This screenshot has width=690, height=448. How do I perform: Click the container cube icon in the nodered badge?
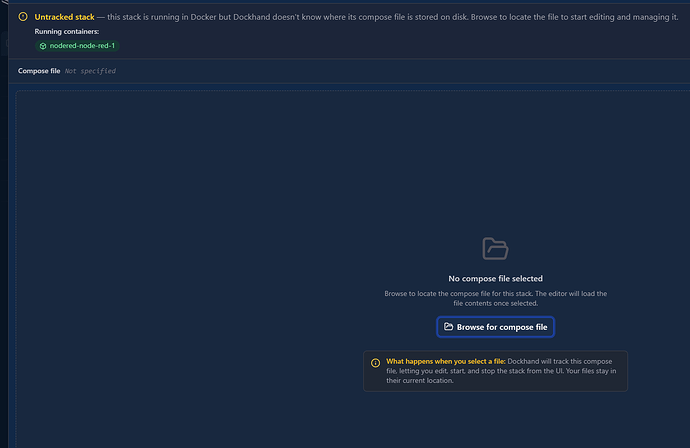[42, 46]
